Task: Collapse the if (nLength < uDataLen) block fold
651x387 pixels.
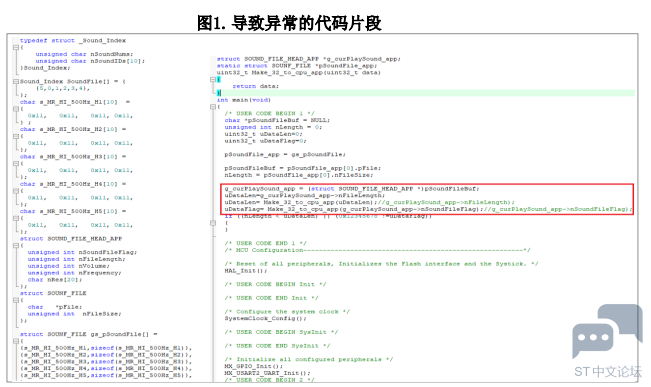Action: pos(213,223)
